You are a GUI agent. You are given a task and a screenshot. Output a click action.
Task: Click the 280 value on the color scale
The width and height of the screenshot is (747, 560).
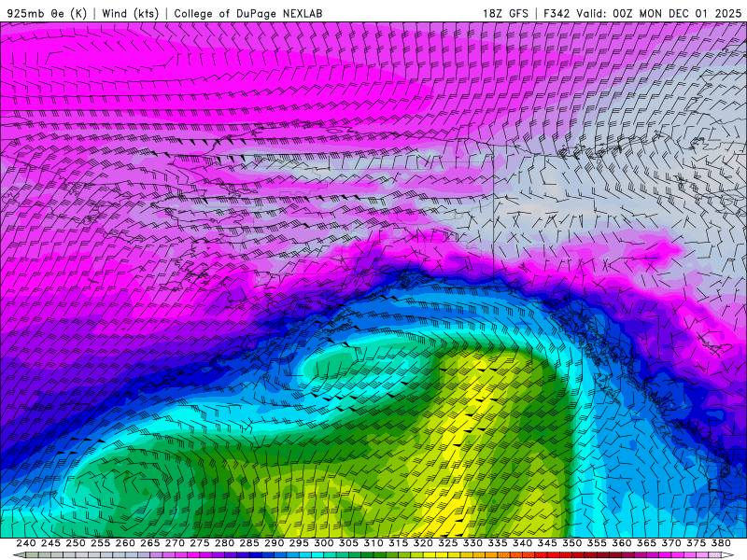(224, 543)
